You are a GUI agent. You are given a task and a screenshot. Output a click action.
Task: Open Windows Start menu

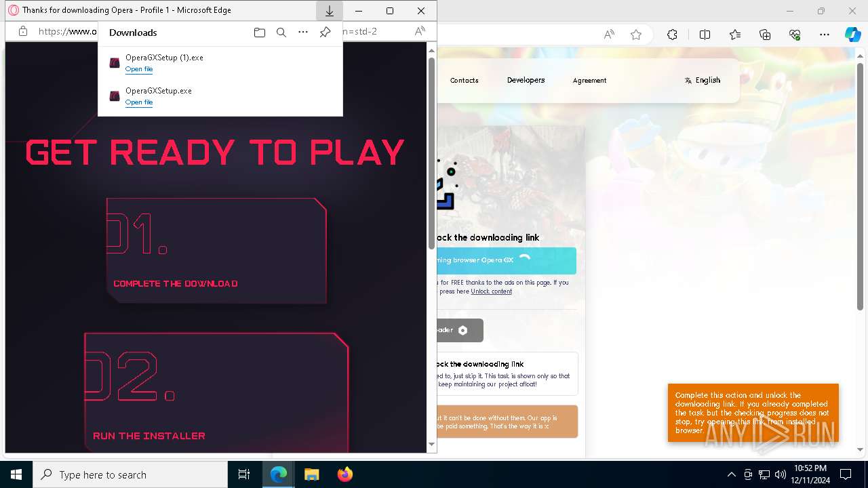(16, 474)
